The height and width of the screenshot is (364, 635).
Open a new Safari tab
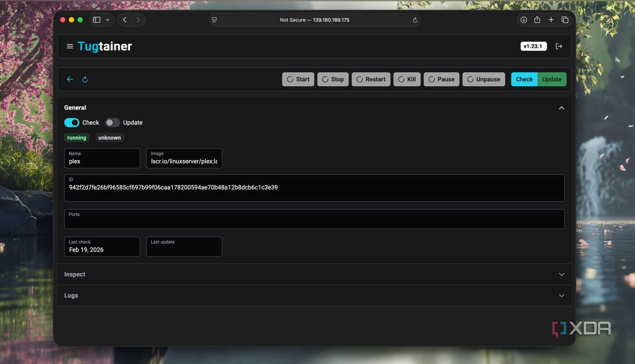tap(551, 20)
